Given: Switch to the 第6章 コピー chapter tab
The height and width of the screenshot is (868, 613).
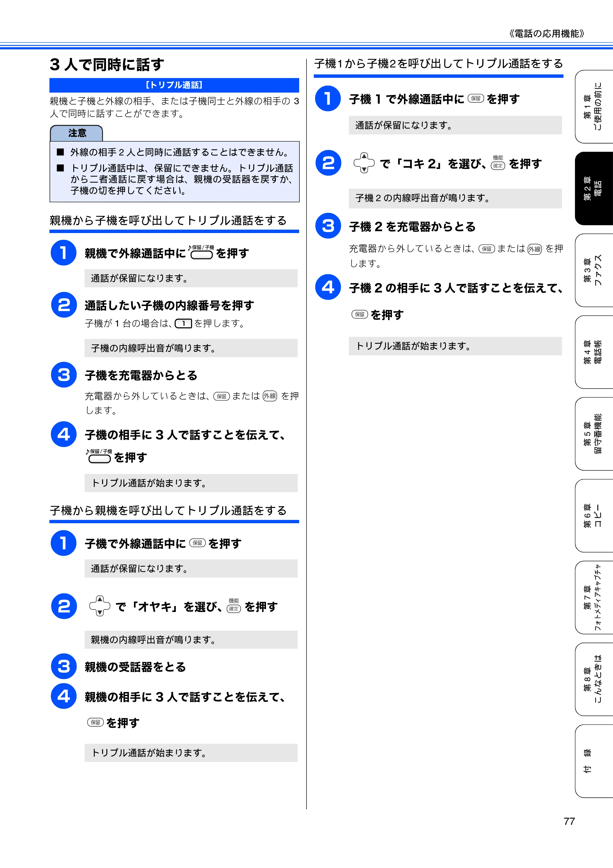Looking at the screenshot, I should click(x=594, y=516).
